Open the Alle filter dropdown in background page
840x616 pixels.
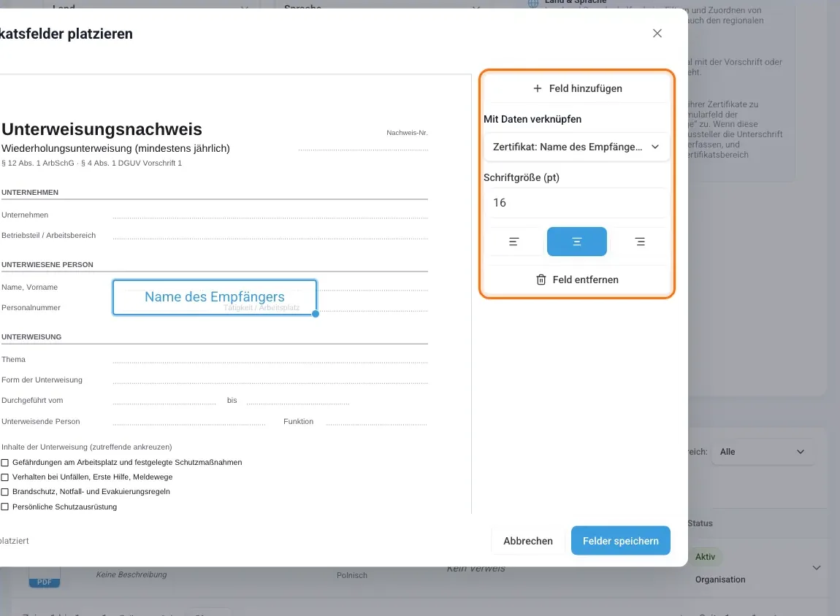pos(761,452)
